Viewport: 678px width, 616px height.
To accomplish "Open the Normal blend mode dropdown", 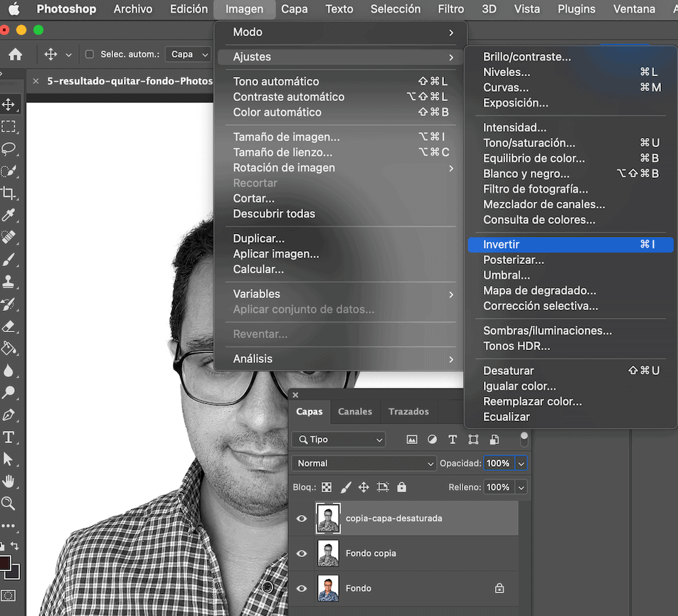I will click(x=364, y=463).
